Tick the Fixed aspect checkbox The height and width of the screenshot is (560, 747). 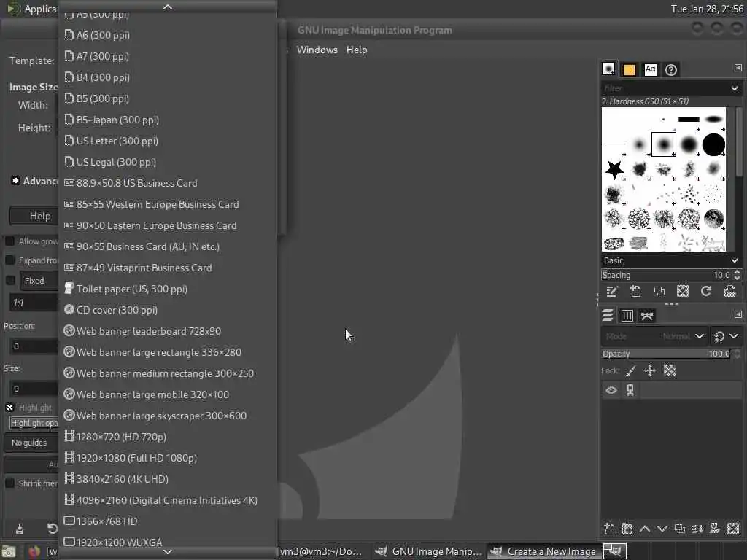tap(10, 280)
